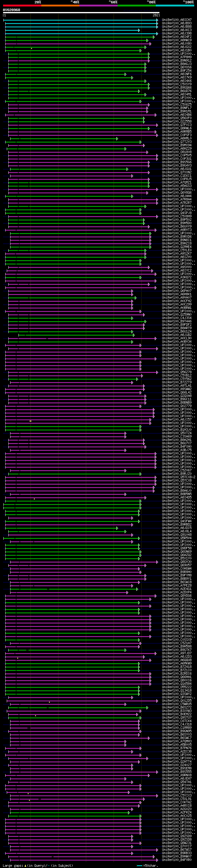Select hit label UniRef100_C5X6Z5
Viewport: 197px width, 868px height.
pos(177,105)
